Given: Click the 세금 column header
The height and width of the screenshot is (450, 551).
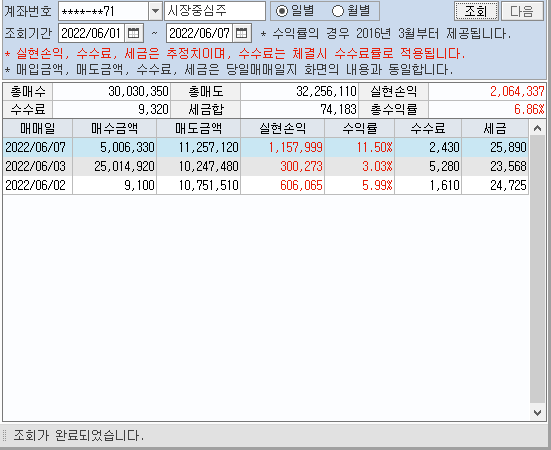Looking at the screenshot, I should tap(495, 128).
